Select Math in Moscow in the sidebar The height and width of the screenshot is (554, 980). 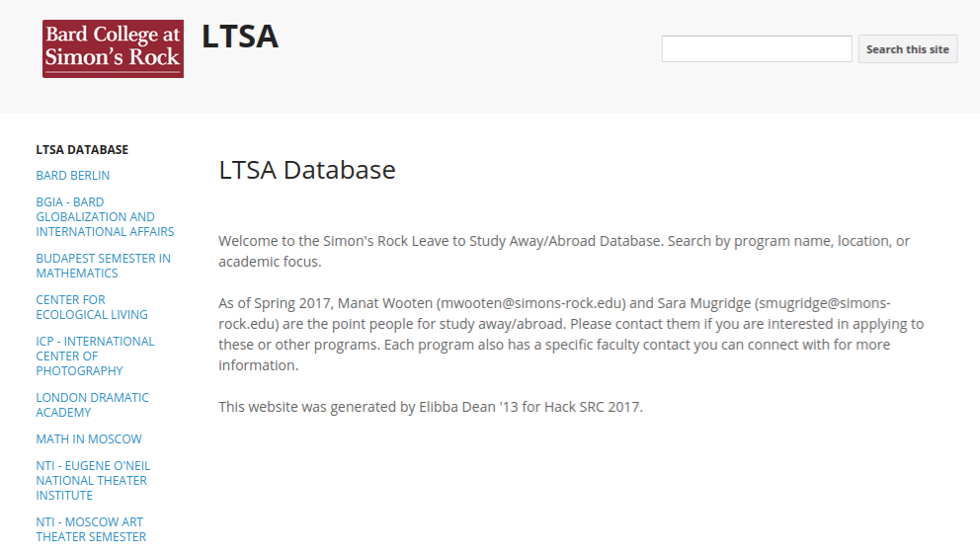click(x=89, y=439)
